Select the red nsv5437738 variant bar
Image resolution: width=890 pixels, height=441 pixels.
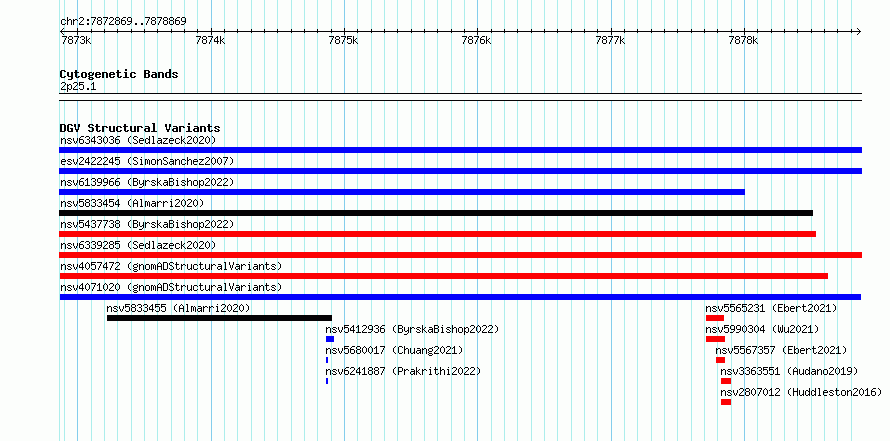pos(438,234)
